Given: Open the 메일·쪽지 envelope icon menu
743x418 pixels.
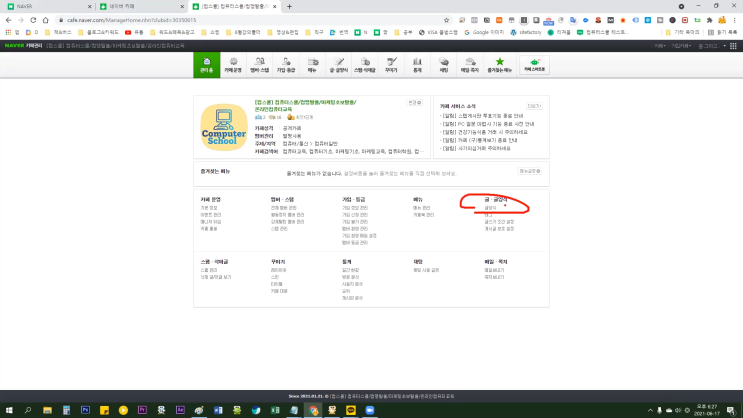Looking at the screenshot, I should click(x=470, y=65).
